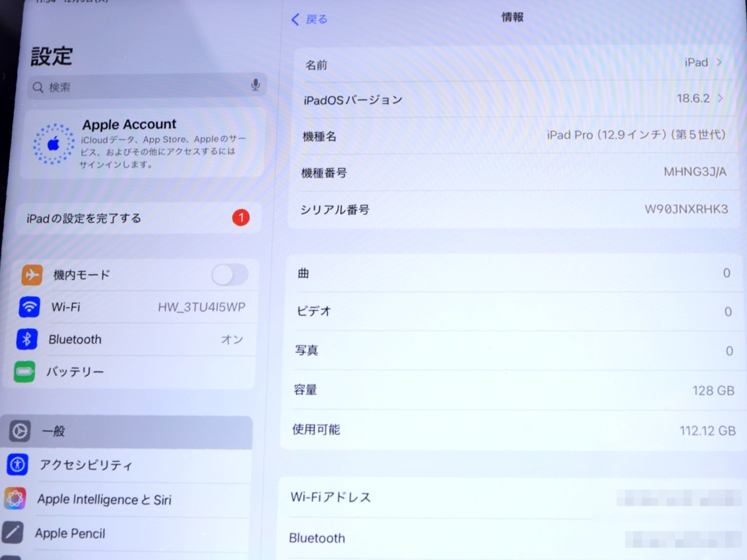Go back using the 戻る button
Screen dimensions: 747x560
coord(309,19)
